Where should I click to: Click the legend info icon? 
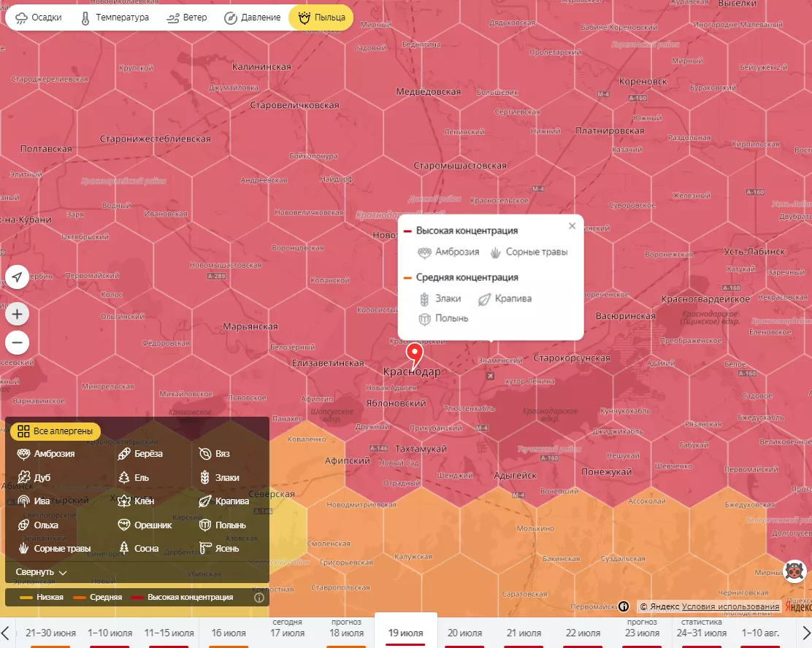[258, 597]
